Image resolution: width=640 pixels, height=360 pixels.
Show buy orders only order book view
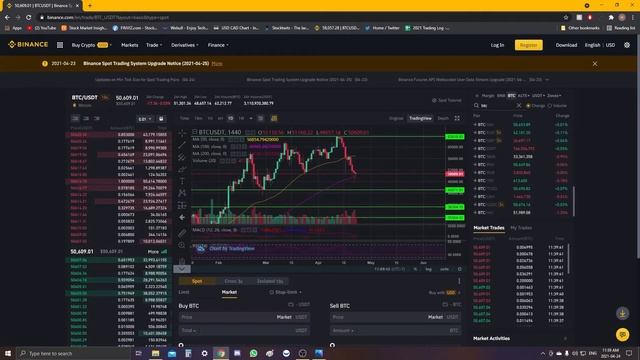click(86, 118)
